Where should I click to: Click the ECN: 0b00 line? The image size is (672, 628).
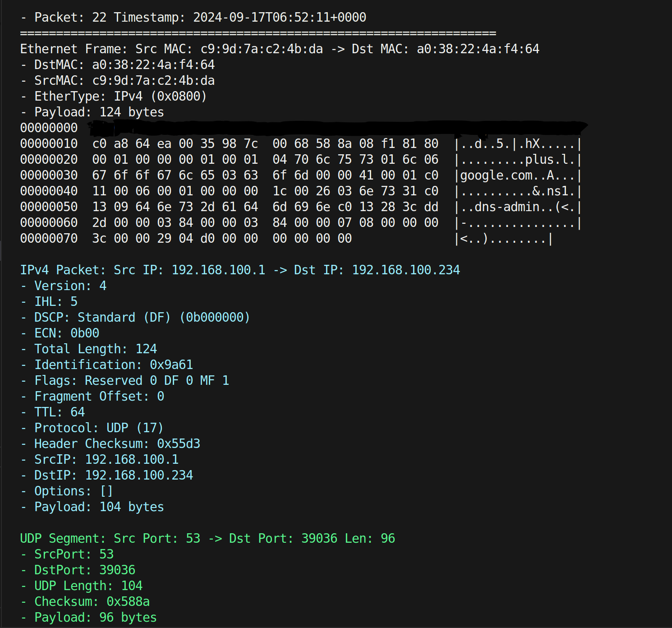tap(60, 333)
